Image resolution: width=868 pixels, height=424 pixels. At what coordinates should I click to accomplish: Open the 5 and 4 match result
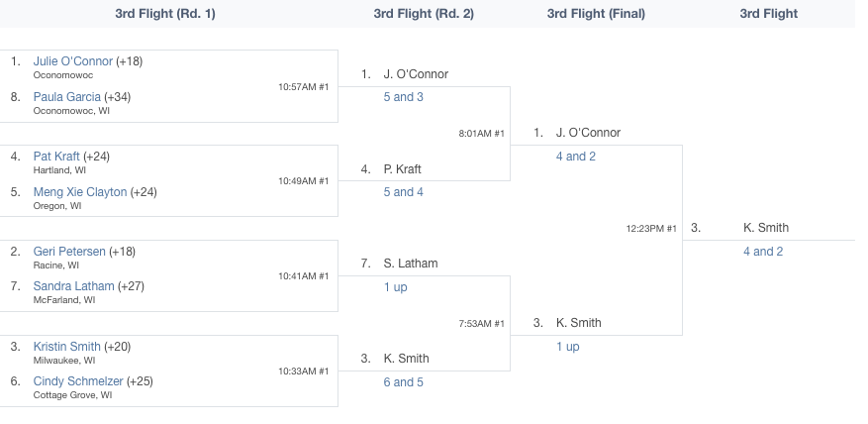403,192
